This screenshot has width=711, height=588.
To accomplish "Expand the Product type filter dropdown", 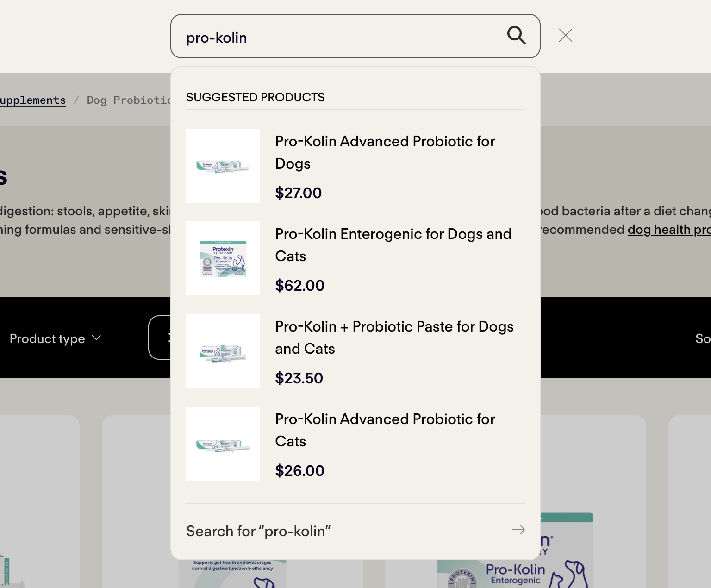I will [x=55, y=338].
